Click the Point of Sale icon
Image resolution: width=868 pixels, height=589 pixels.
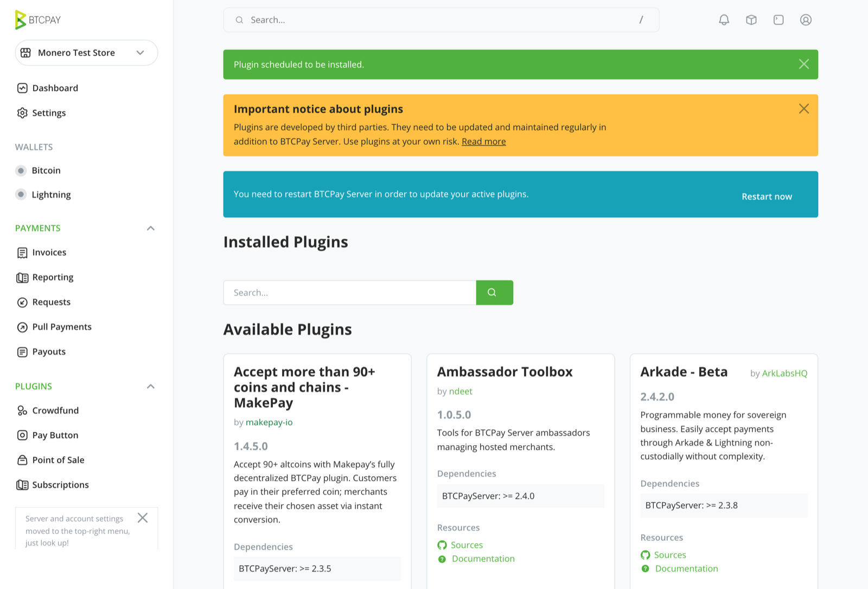tap(22, 460)
